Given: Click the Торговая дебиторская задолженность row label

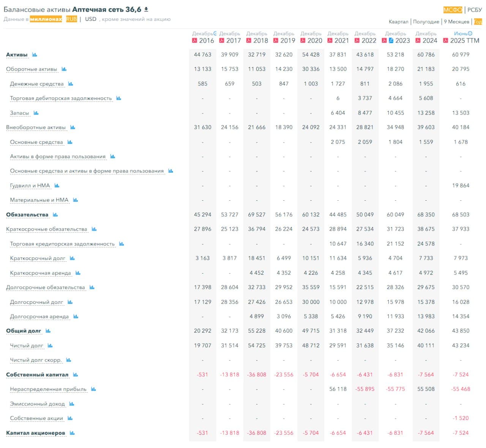Looking at the screenshot, I should [61, 98].
